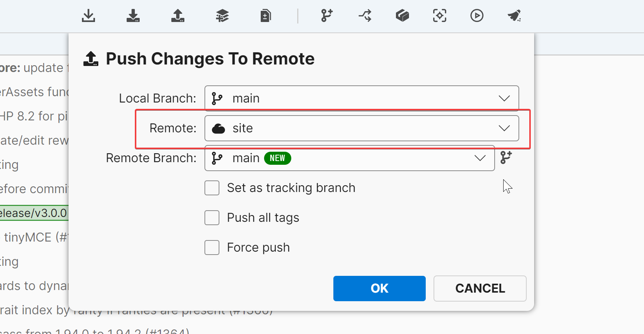Select the release/v3.0.0 branch label

(34, 213)
